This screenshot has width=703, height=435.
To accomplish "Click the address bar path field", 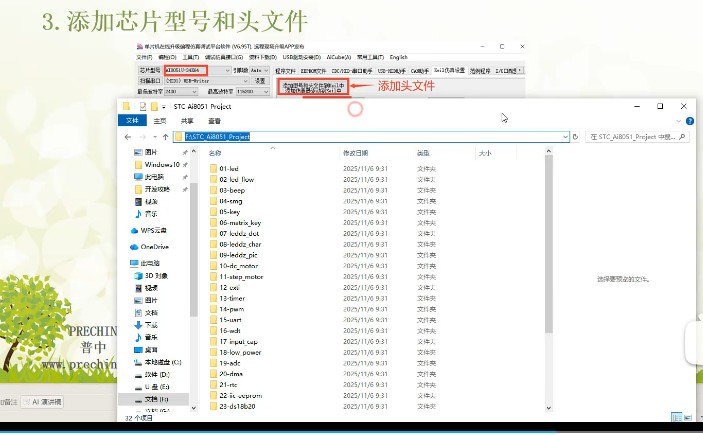I will tap(371, 137).
